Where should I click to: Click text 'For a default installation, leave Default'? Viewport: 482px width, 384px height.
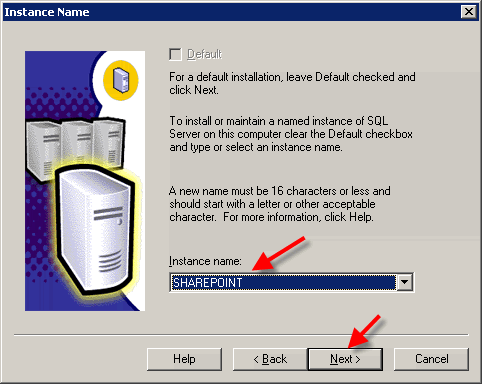click(259, 77)
